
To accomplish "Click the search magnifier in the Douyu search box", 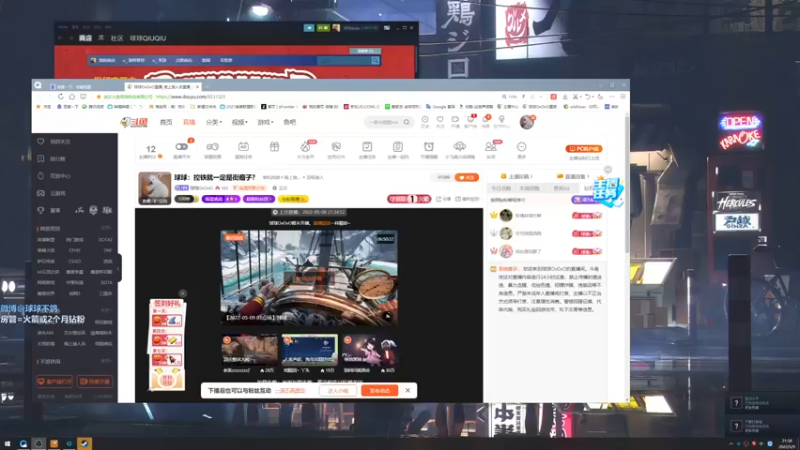I will 407,122.
